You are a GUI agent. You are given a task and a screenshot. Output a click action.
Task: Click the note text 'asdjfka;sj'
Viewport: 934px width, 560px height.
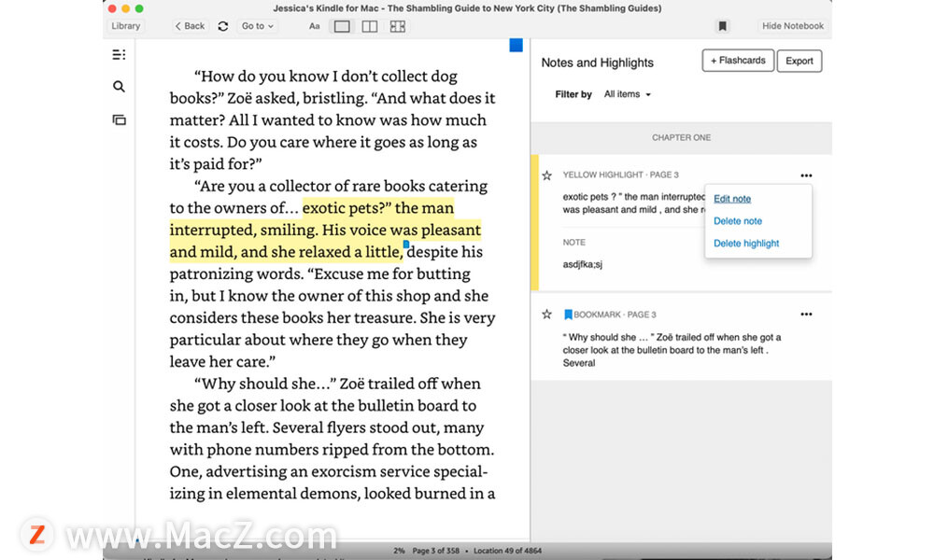(x=583, y=264)
